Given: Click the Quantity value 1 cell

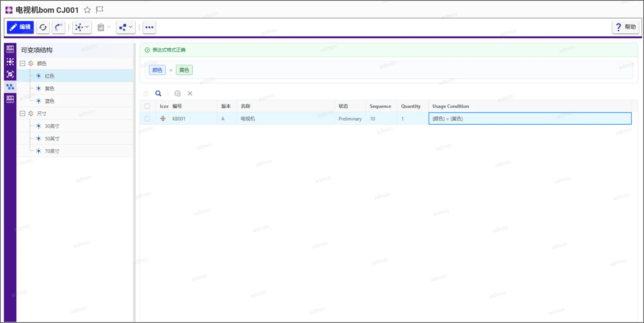Looking at the screenshot, I should point(412,119).
